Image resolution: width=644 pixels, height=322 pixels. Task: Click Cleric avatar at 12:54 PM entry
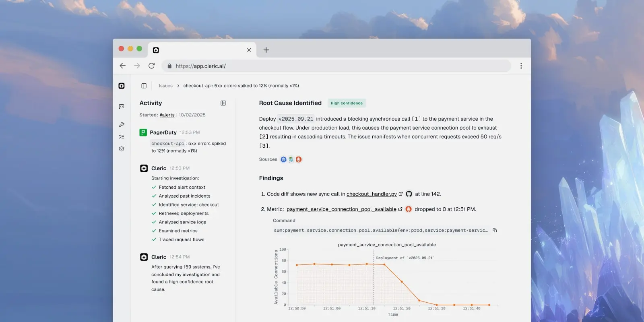pyautogui.click(x=144, y=257)
